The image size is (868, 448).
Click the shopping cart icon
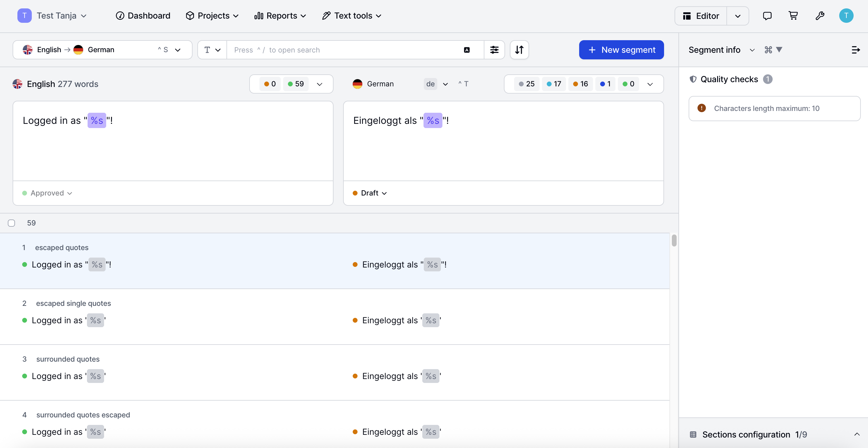(x=793, y=16)
